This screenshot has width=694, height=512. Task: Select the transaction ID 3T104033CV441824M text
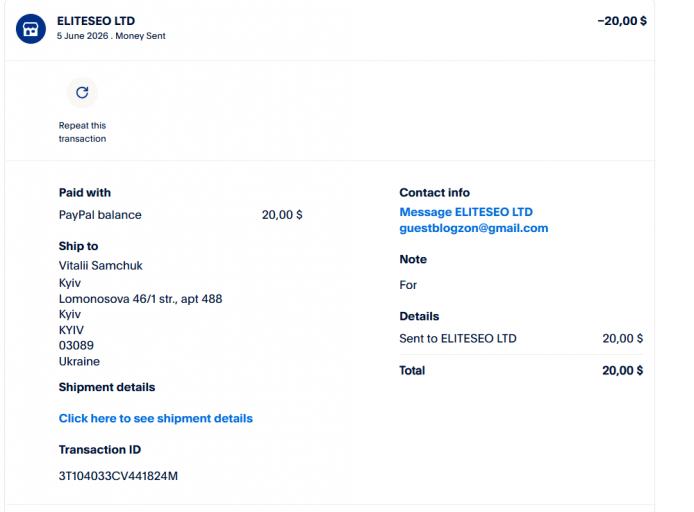[x=118, y=476]
